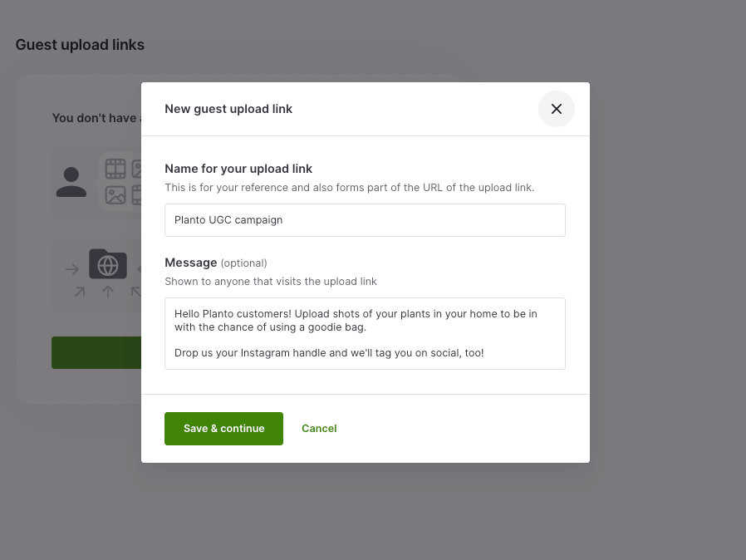
Task: Click the globe folder icon
Action: (108, 264)
